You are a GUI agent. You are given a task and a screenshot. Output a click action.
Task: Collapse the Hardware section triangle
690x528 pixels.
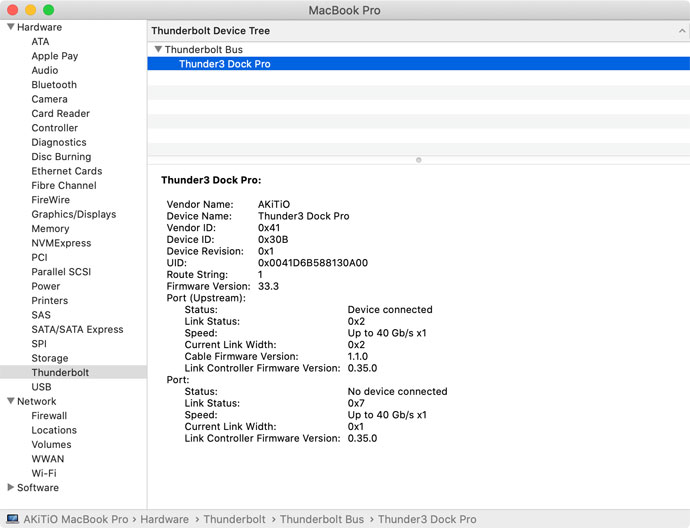pyautogui.click(x=11, y=28)
